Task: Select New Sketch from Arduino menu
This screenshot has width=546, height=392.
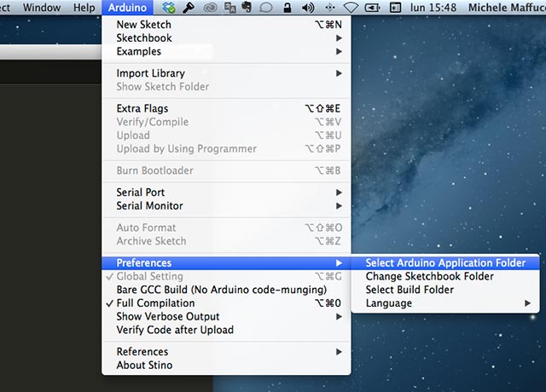Action: (144, 25)
